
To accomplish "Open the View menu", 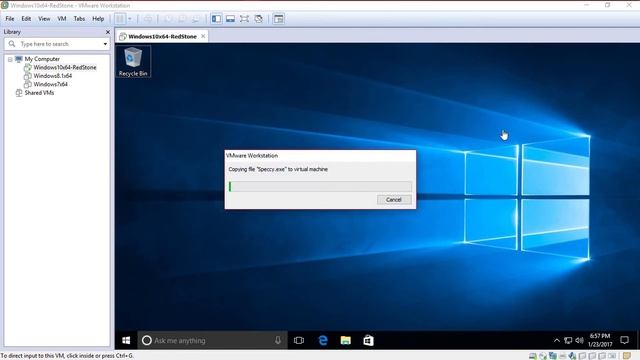I will [x=44, y=19].
